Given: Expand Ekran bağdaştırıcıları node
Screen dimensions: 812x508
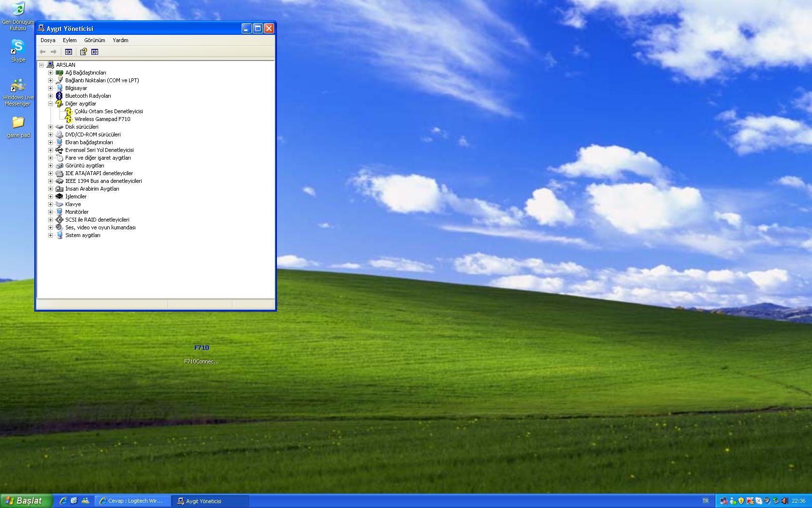Looking at the screenshot, I should [50, 142].
